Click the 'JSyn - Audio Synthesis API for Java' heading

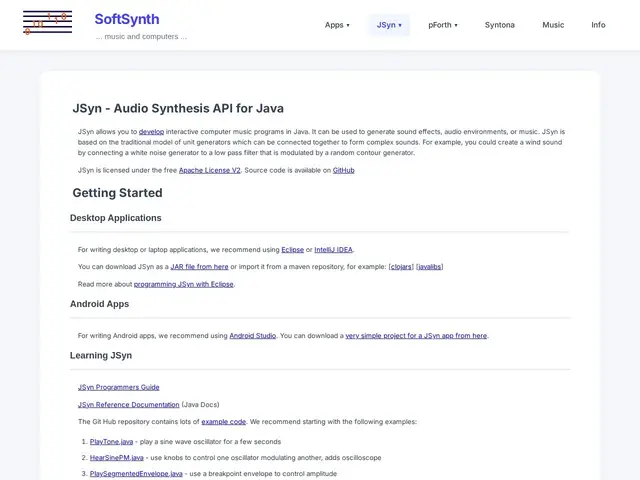[x=178, y=108]
